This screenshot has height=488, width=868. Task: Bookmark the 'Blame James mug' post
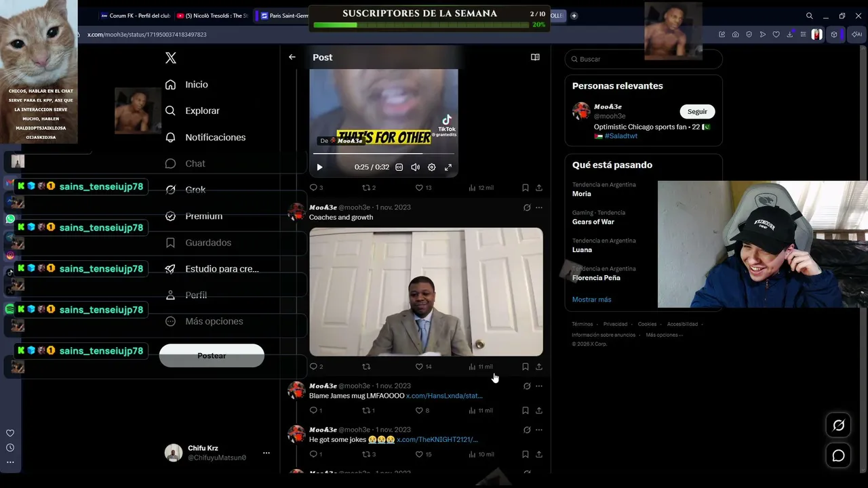(526, 411)
